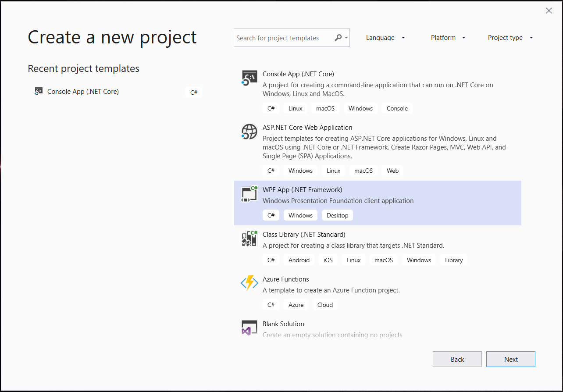Viewport: 563px width, 392px height.
Task: Select WPF App (.NET Framework) template title
Action: point(302,190)
